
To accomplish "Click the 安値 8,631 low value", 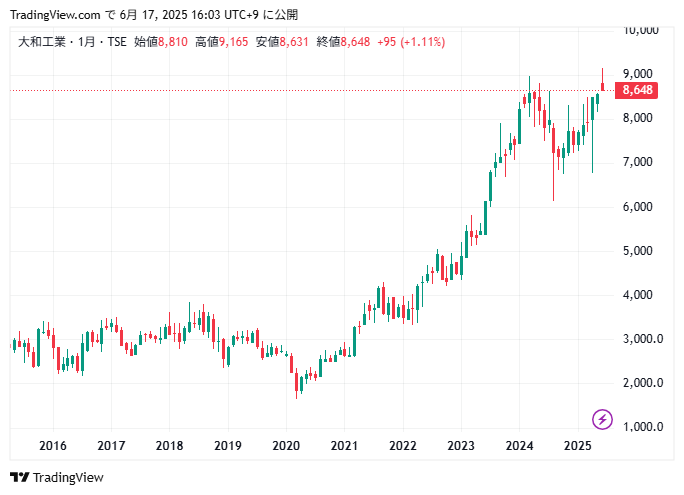I will tap(282, 42).
